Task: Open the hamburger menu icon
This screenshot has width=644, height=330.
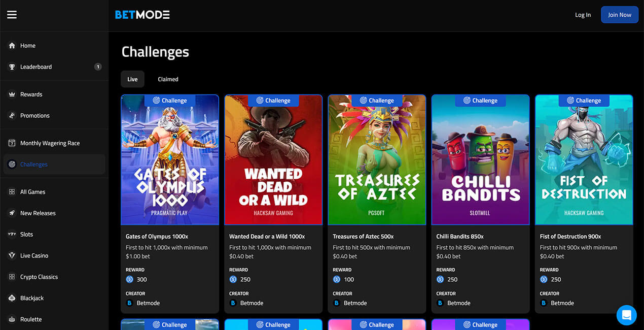Action: click(x=12, y=15)
